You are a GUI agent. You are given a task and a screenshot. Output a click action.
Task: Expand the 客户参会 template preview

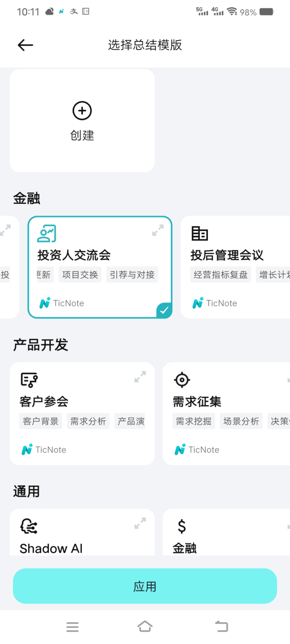pos(140,377)
